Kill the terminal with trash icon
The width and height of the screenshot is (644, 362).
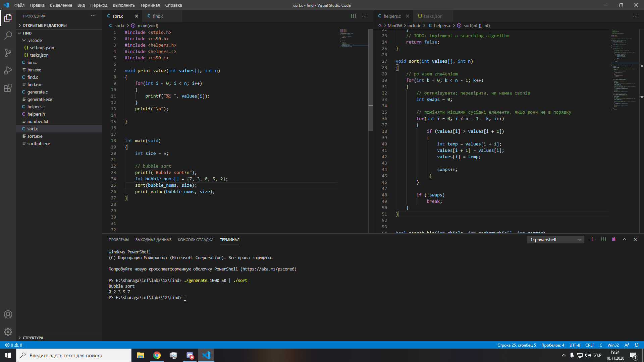click(x=614, y=239)
